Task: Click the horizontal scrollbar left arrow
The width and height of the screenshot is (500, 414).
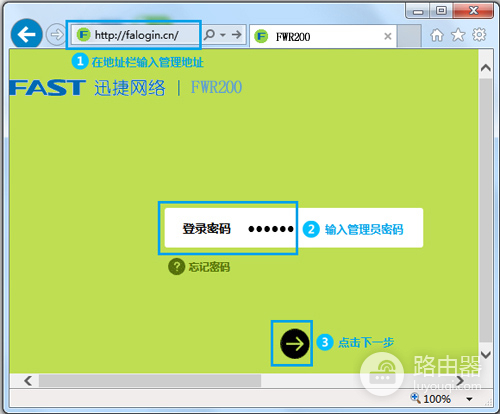Action: pyautogui.click(x=28, y=380)
